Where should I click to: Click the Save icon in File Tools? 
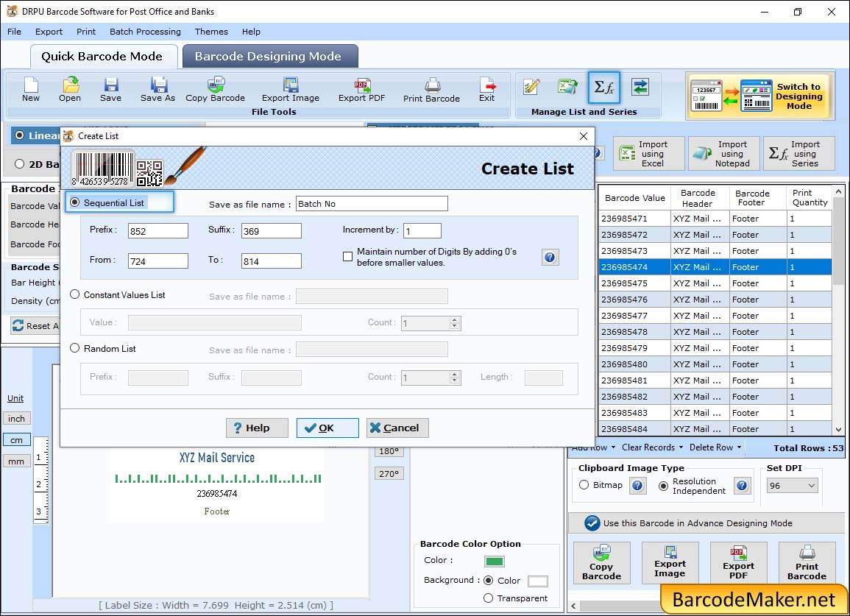[110, 89]
